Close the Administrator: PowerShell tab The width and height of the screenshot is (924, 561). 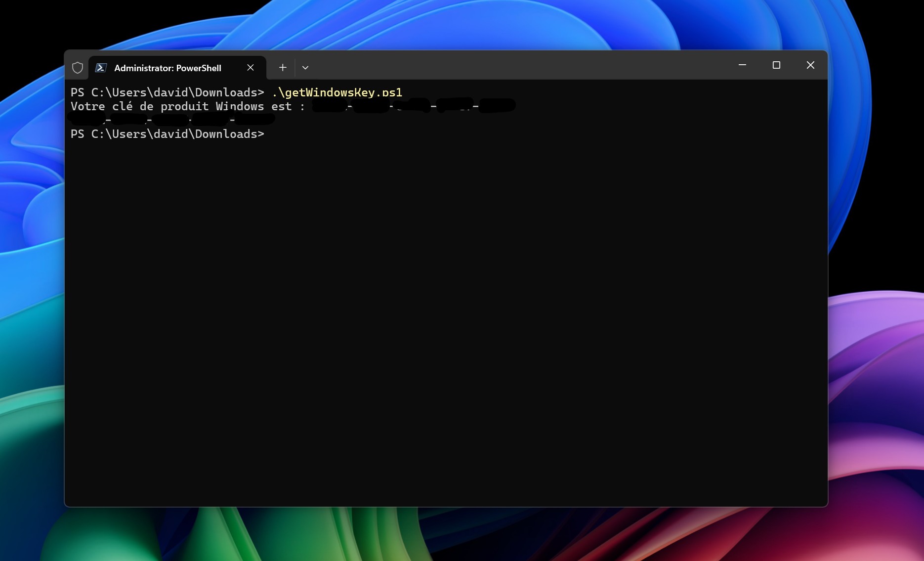click(251, 68)
